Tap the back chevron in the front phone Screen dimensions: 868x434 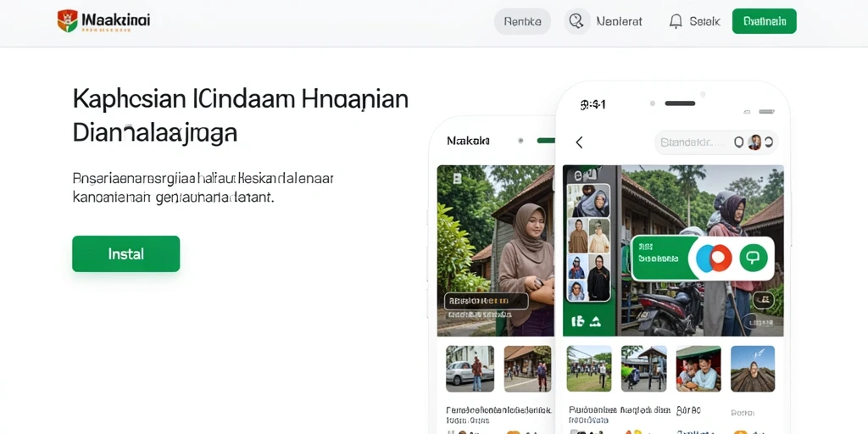click(x=579, y=142)
